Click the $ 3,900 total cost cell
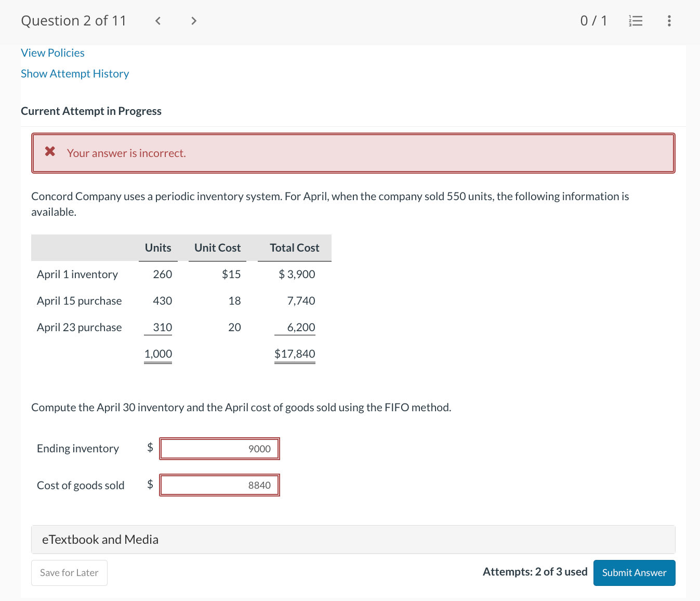Viewport: 700px width, 601px height. tap(297, 275)
